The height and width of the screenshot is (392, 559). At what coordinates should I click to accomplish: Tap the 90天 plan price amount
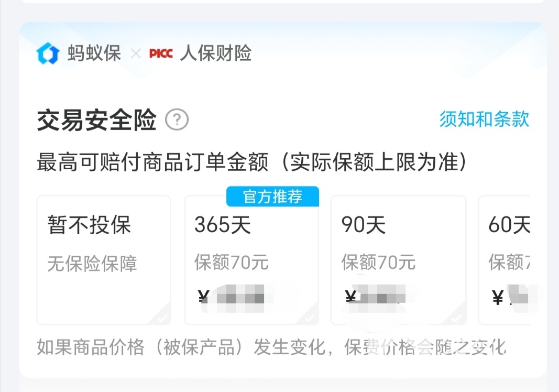point(376,298)
